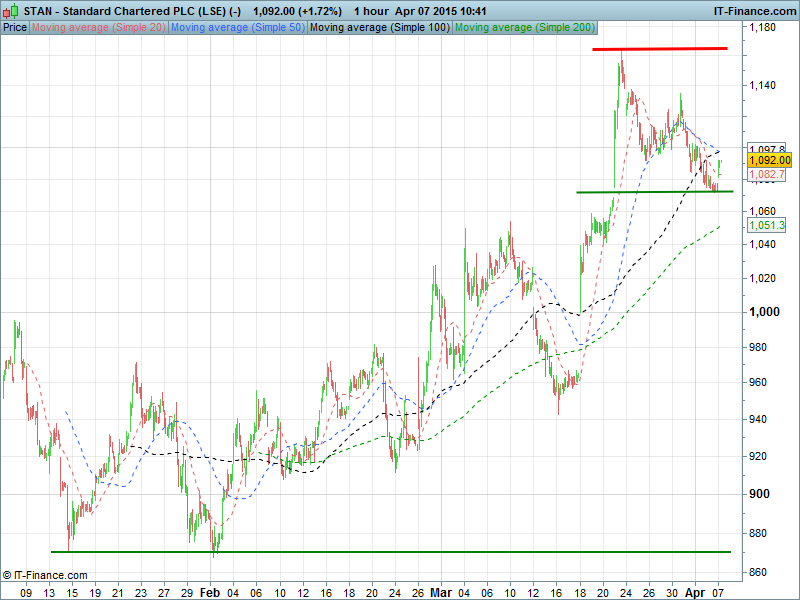Click the Mar marker on the date axis
800x600 pixels.
tap(440, 592)
